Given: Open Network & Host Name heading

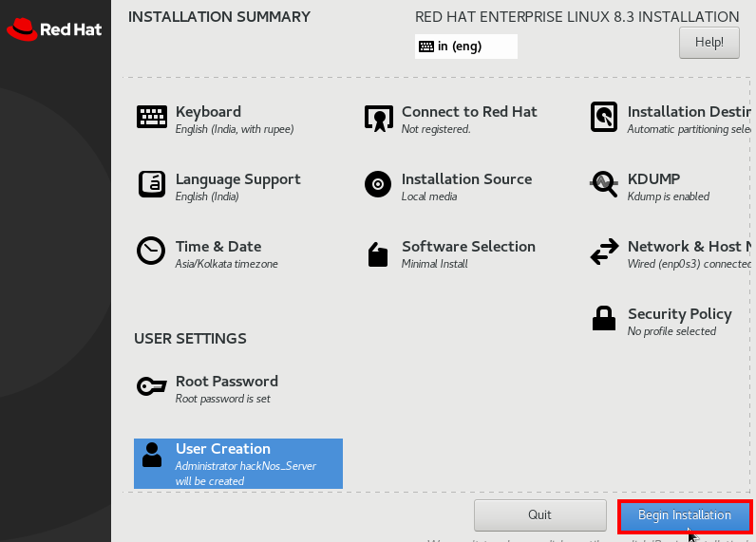Looking at the screenshot, I should click(689, 246).
